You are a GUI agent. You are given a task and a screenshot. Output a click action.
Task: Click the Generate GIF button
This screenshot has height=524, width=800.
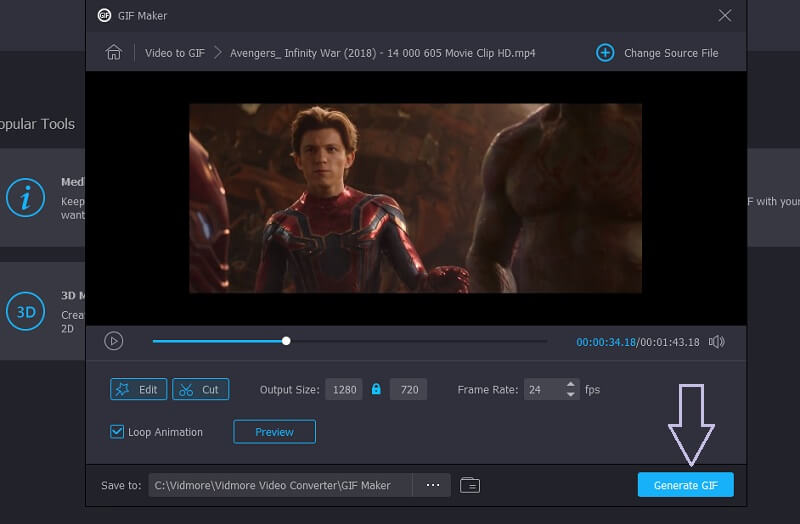click(x=686, y=485)
